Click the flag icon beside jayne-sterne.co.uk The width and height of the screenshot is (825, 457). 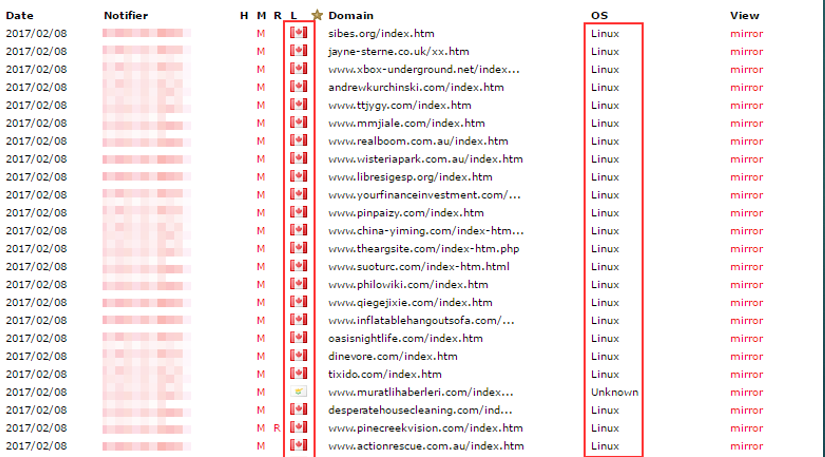(298, 51)
